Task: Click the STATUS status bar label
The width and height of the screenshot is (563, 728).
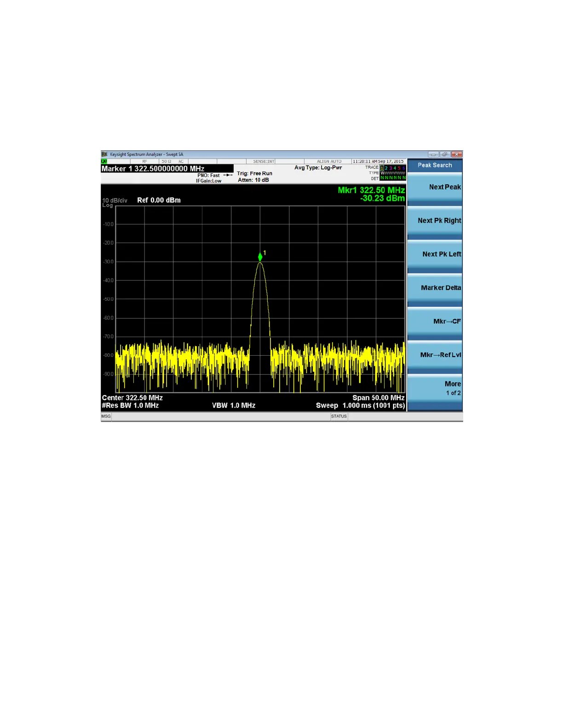Action: (339, 416)
